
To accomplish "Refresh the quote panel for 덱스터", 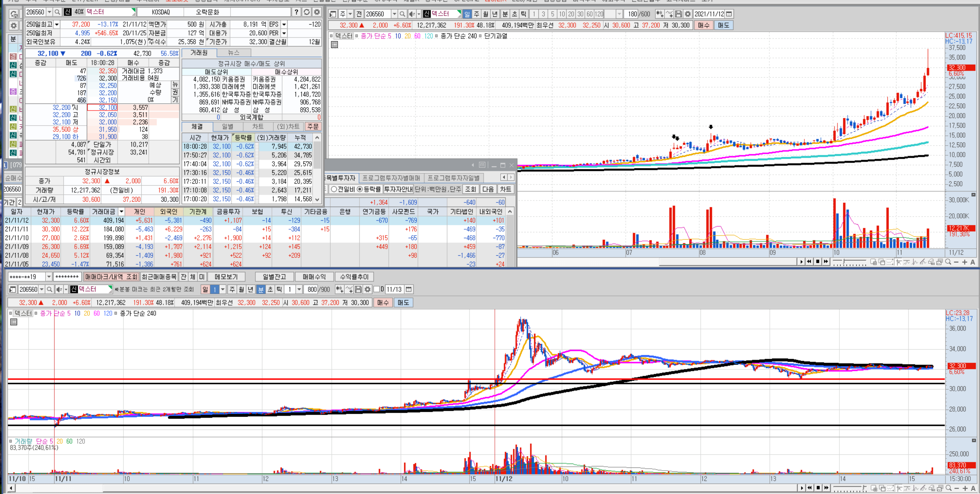I will (307, 12).
